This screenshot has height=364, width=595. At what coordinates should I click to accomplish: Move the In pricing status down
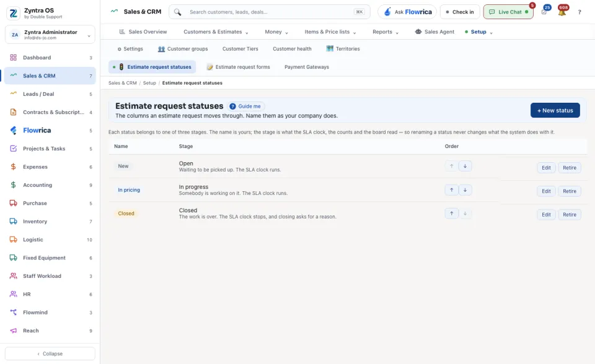pos(465,190)
